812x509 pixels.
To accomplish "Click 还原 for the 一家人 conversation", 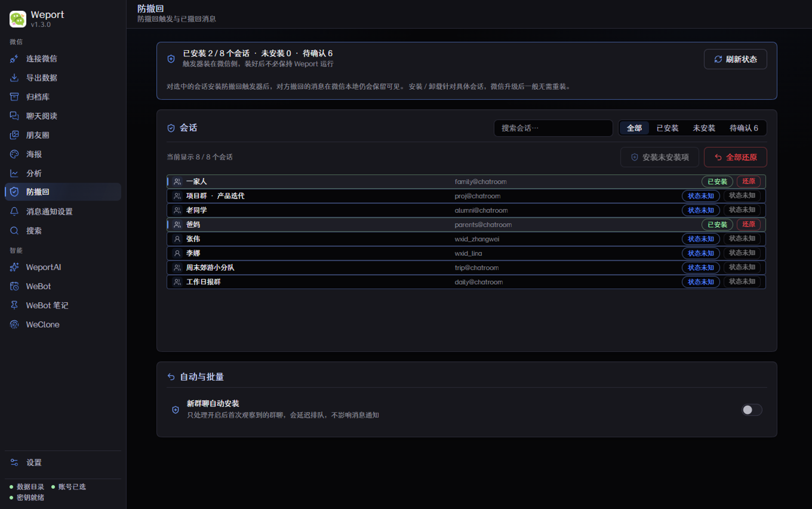I will [748, 181].
